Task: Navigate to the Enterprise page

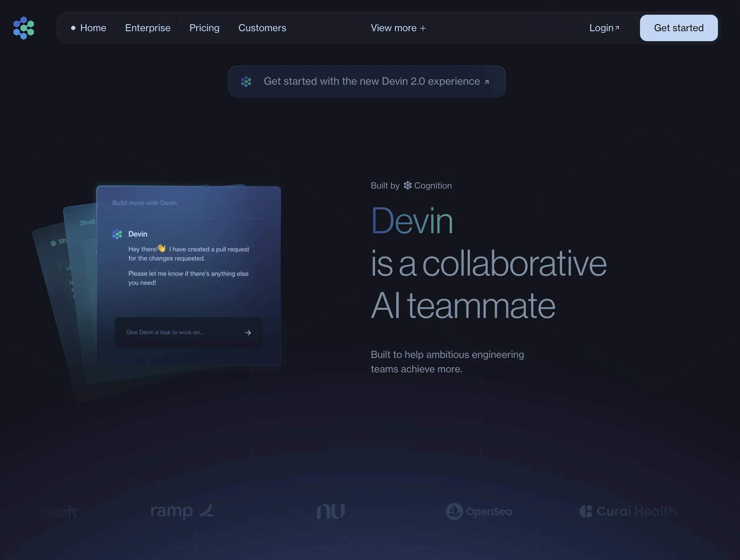Action: pos(148,28)
